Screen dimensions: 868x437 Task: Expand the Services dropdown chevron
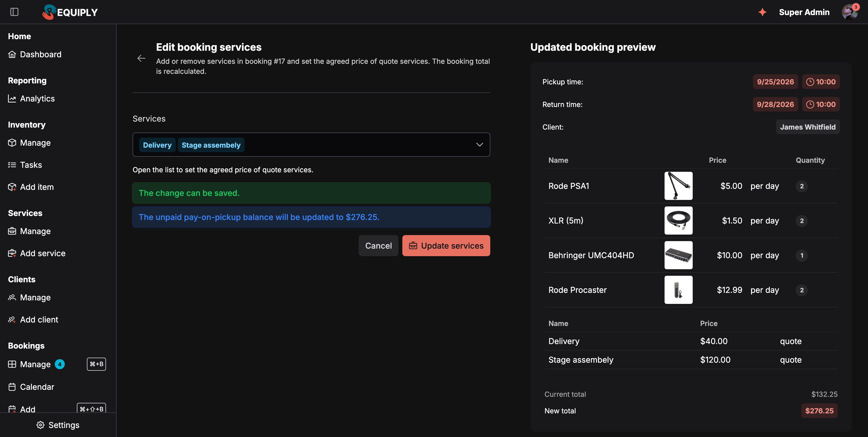[479, 145]
